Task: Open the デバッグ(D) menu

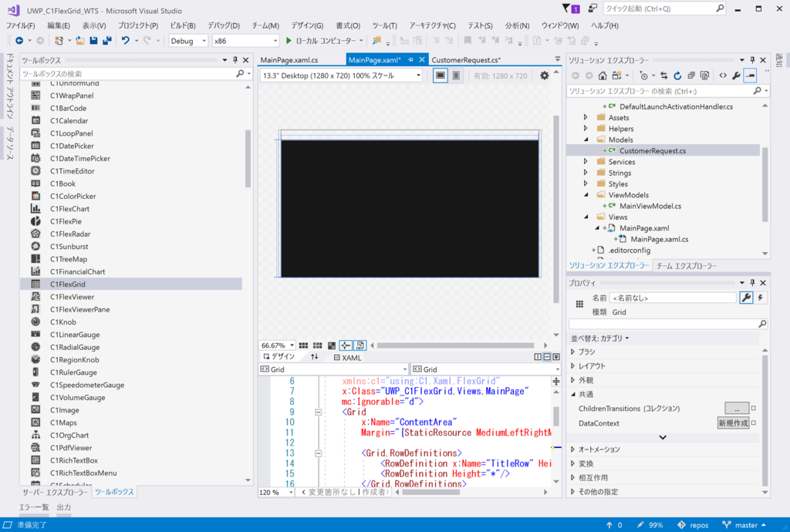Action: (224, 25)
